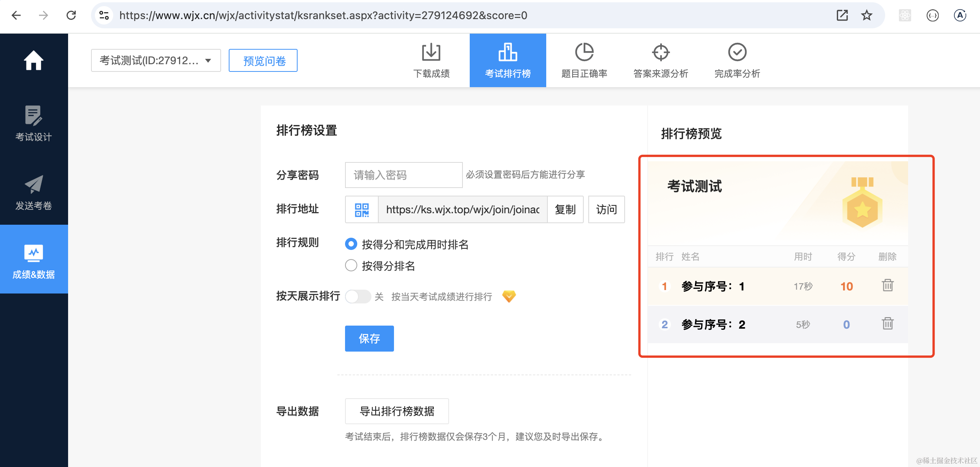Click 导出排行榜数据 button

tap(397, 411)
